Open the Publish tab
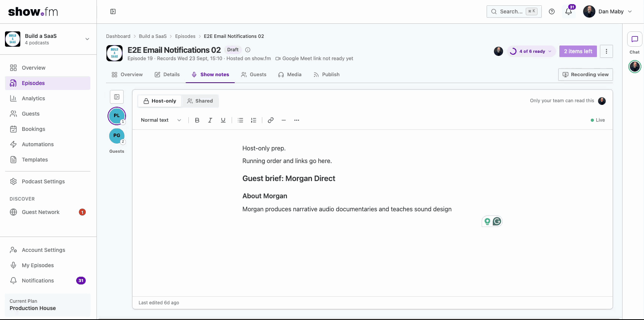644x320 pixels. click(327, 75)
